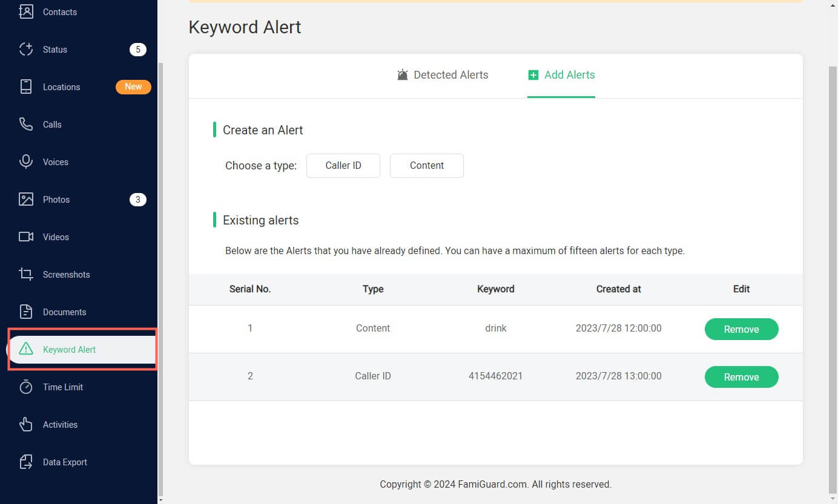Click the Keyword column header

click(x=496, y=289)
